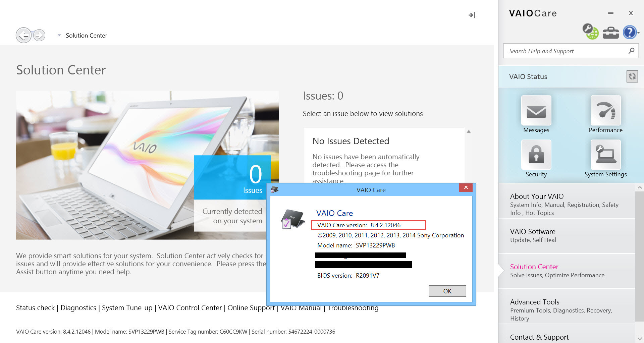This screenshot has width=644, height=343.
Task: Open VAIO Control Center link
Action: tap(190, 308)
